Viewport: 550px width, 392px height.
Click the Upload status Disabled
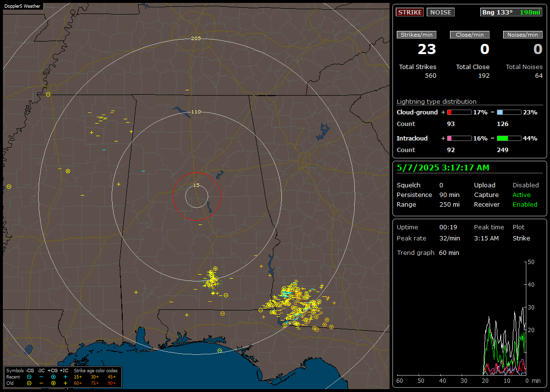pos(525,185)
